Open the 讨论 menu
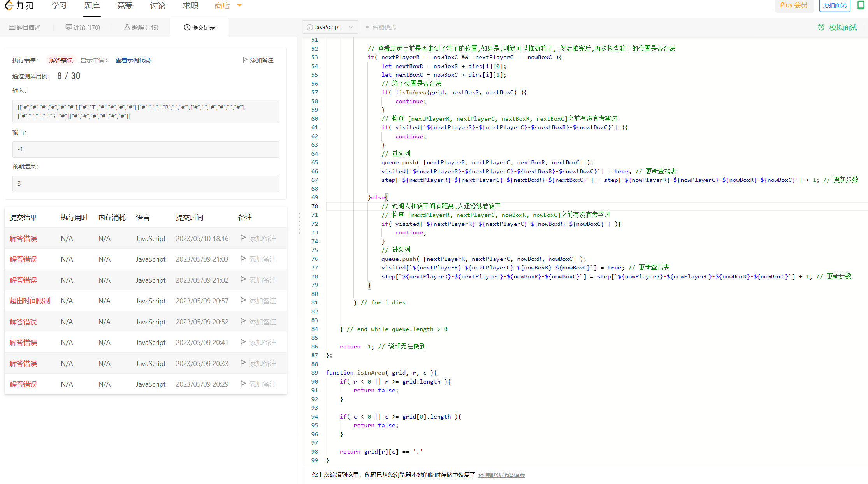Screen dimensions: 868x484 click(x=158, y=6)
